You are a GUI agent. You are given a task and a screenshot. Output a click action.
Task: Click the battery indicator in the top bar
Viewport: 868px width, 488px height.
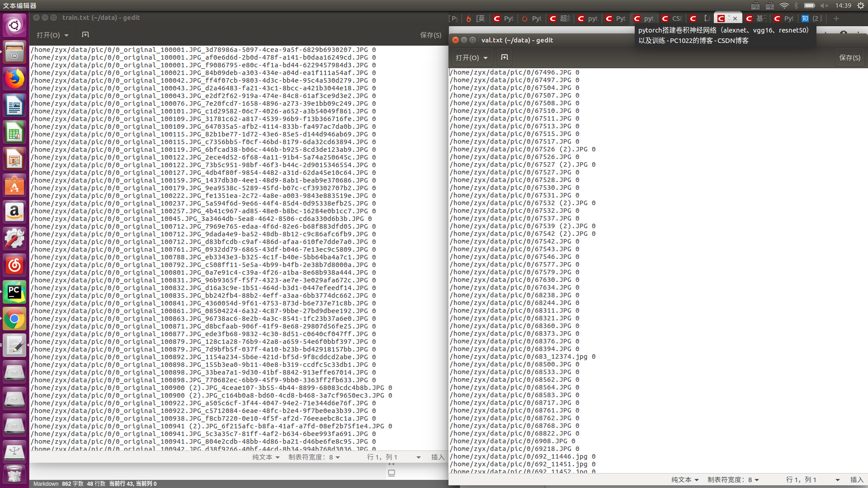tap(809, 6)
